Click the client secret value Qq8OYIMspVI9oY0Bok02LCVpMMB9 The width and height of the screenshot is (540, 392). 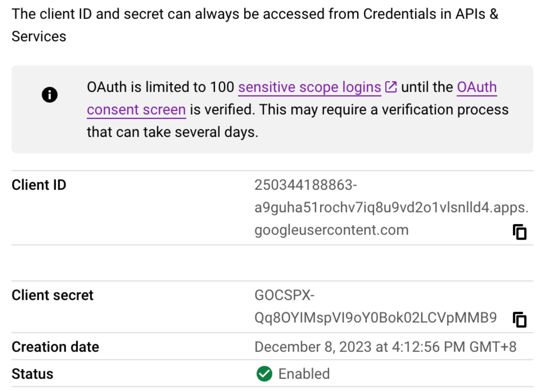point(376,318)
